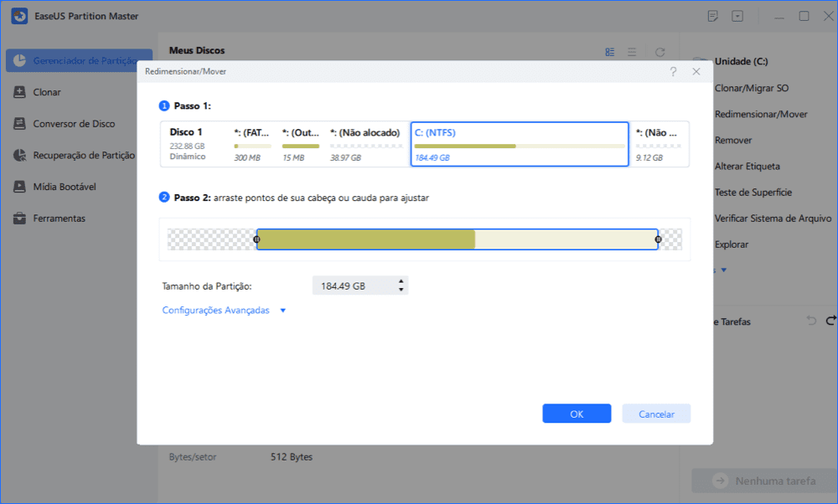Click Teste de Superfície in right panel
This screenshot has width=838, height=504.
(x=753, y=193)
